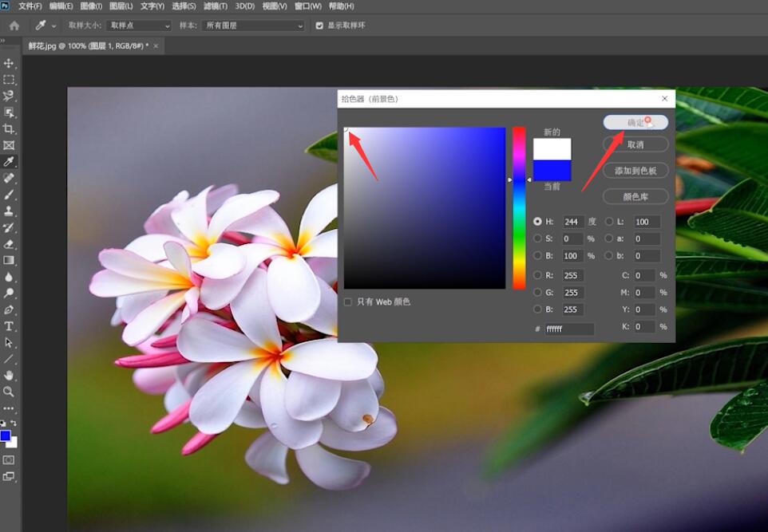Select the Zoom tool
This screenshot has height=532, width=768.
click(8, 392)
